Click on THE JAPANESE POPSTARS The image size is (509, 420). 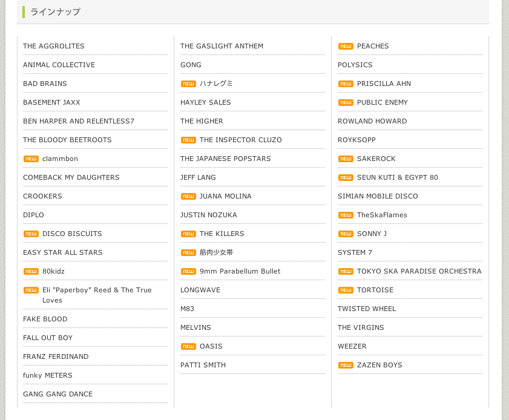226,159
